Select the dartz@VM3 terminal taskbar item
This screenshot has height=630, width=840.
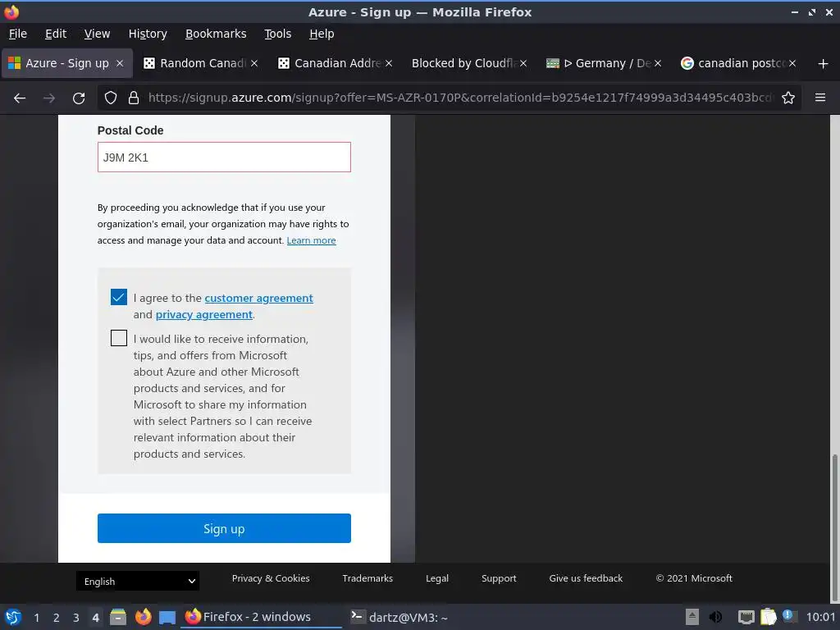(x=399, y=617)
